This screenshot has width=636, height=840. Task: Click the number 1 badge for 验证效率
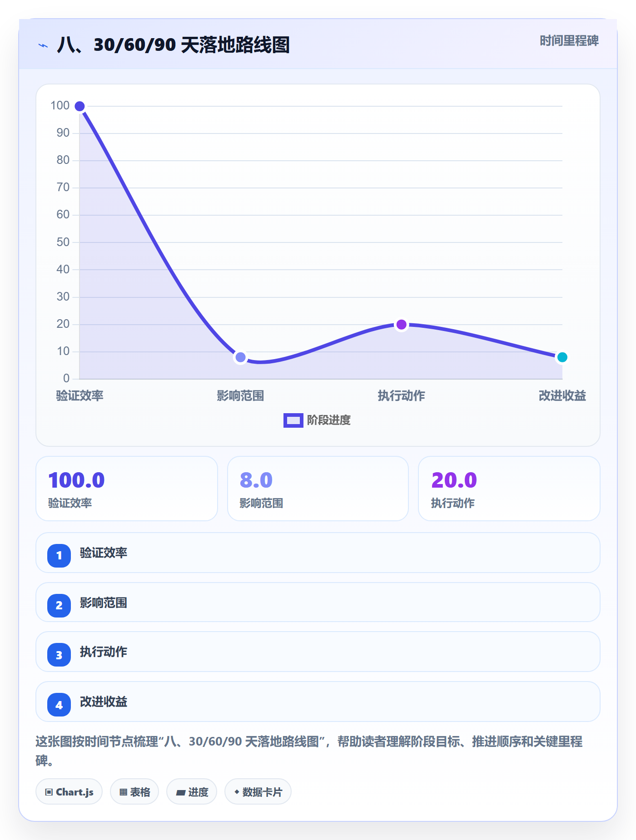tap(59, 555)
